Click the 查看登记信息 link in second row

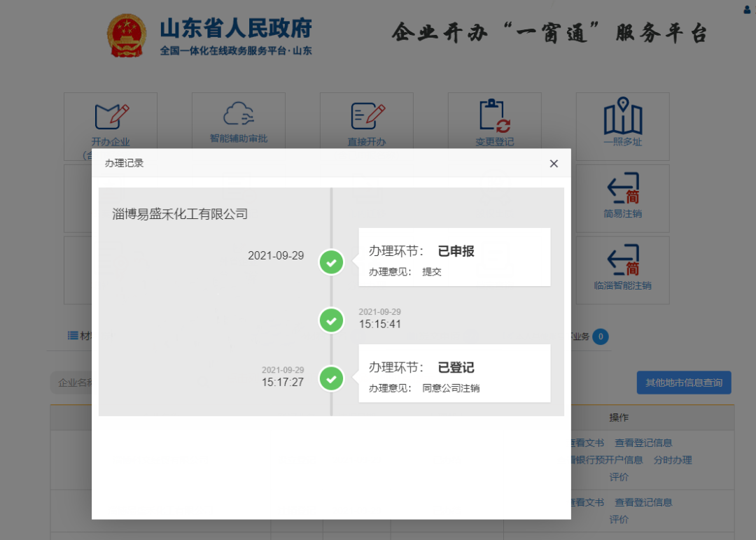click(643, 502)
